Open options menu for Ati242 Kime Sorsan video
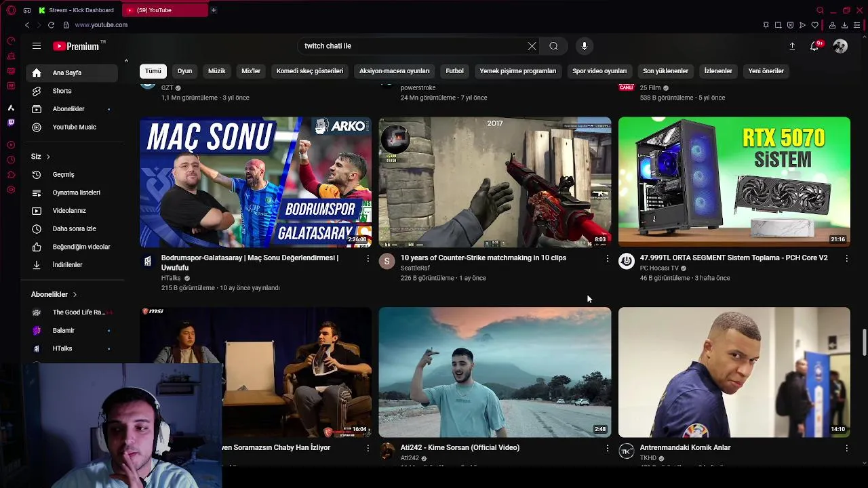Viewport: 868px width, 488px height. pyautogui.click(x=607, y=448)
